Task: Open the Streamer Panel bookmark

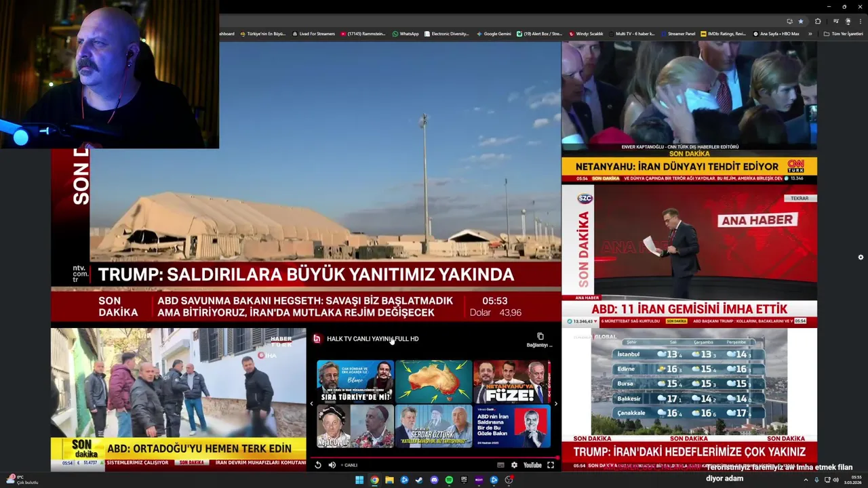Action: pyautogui.click(x=677, y=33)
